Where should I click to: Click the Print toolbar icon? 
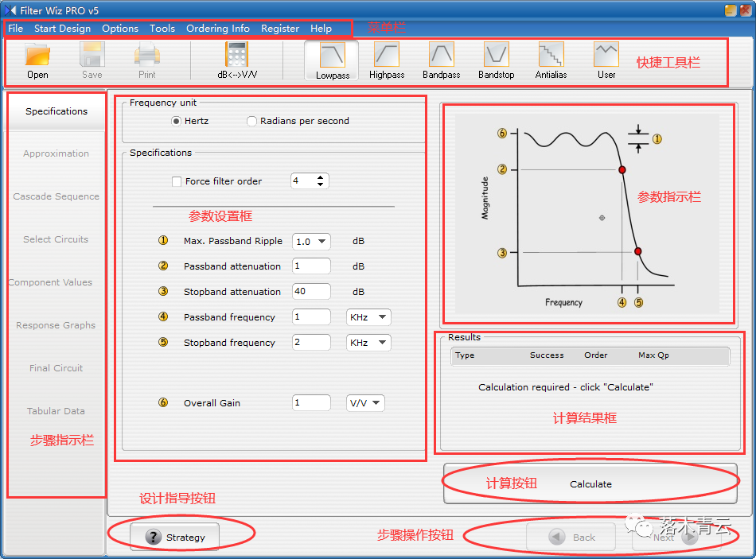147,60
